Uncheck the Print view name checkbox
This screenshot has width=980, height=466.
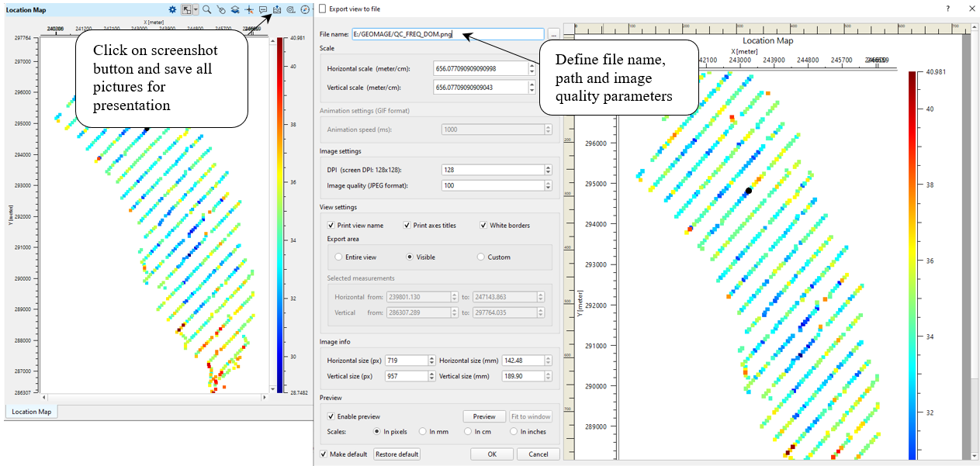pyautogui.click(x=331, y=225)
